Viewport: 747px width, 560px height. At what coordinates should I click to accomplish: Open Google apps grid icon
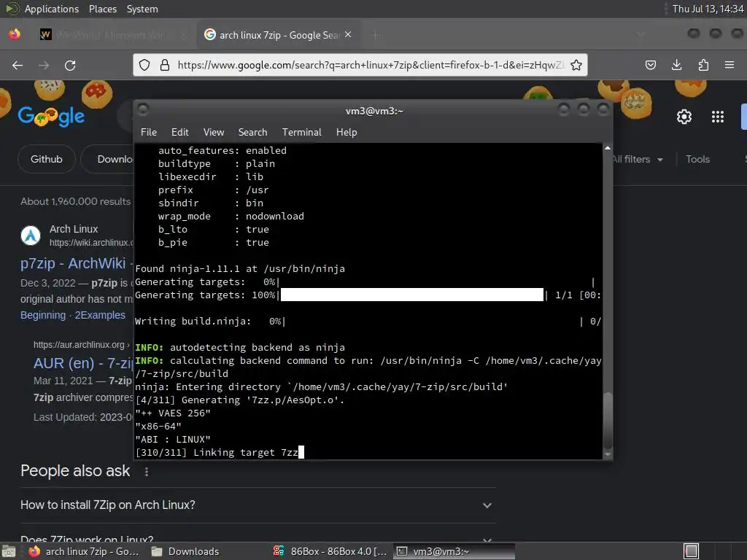point(718,117)
